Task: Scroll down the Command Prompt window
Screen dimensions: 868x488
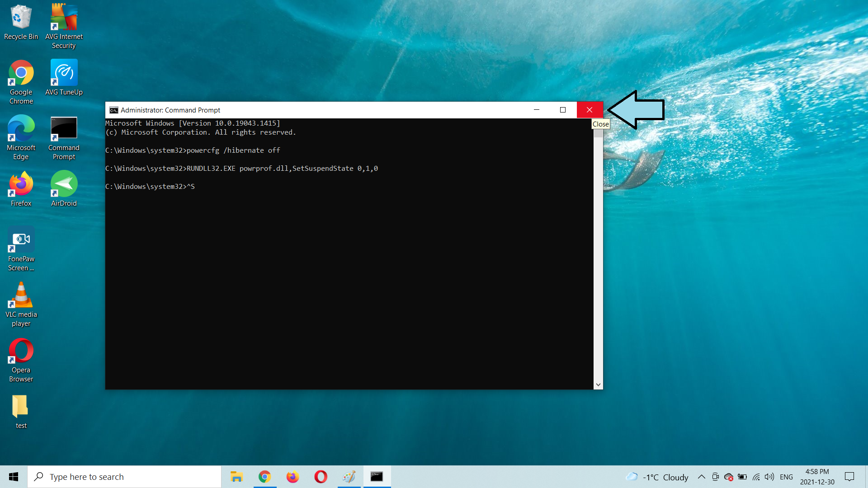Action: point(598,385)
